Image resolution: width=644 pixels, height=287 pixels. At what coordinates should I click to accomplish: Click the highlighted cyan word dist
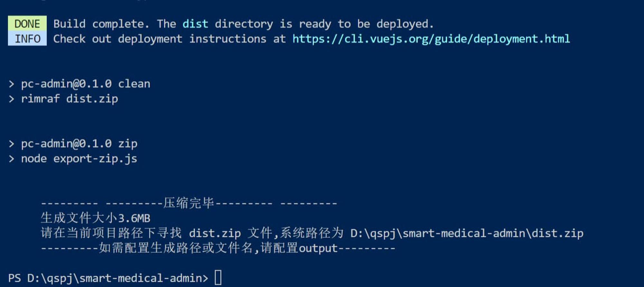point(195,24)
